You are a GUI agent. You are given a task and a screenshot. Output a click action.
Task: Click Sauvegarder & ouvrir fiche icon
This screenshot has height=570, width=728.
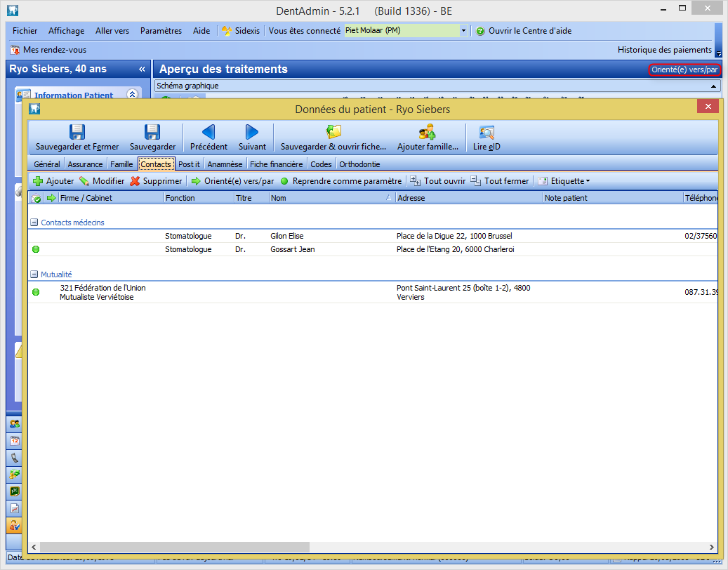click(x=333, y=132)
